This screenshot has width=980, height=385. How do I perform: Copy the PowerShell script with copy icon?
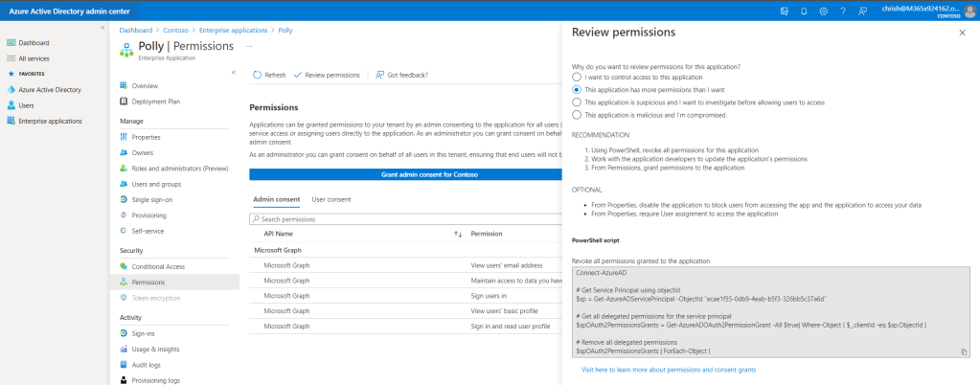pos(963,352)
